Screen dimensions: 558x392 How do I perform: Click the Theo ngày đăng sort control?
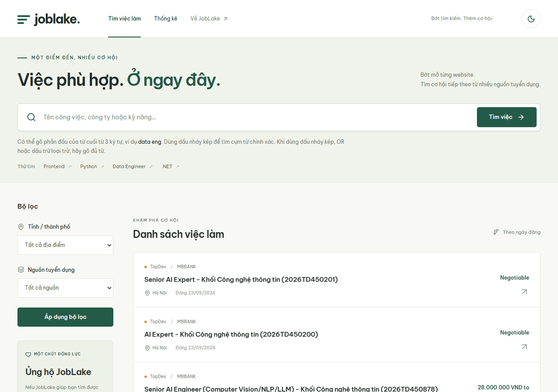click(x=517, y=232)
